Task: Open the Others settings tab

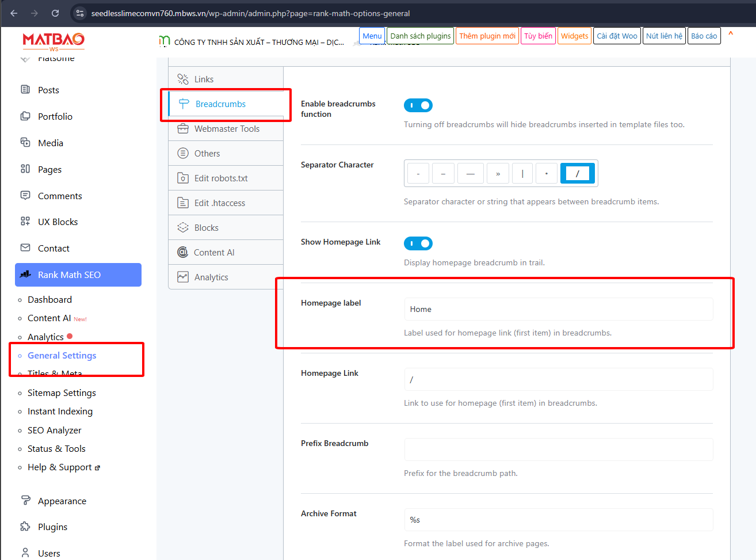Action: pyautogui.click(x=207, y=154)
